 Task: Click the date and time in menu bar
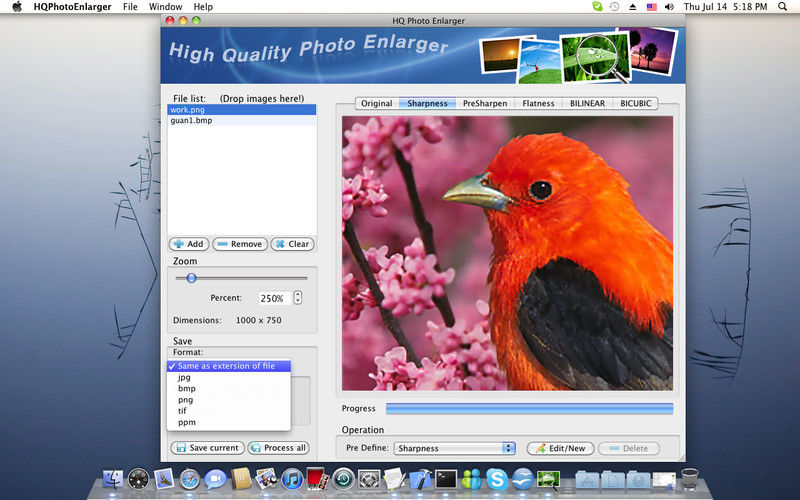726,7
